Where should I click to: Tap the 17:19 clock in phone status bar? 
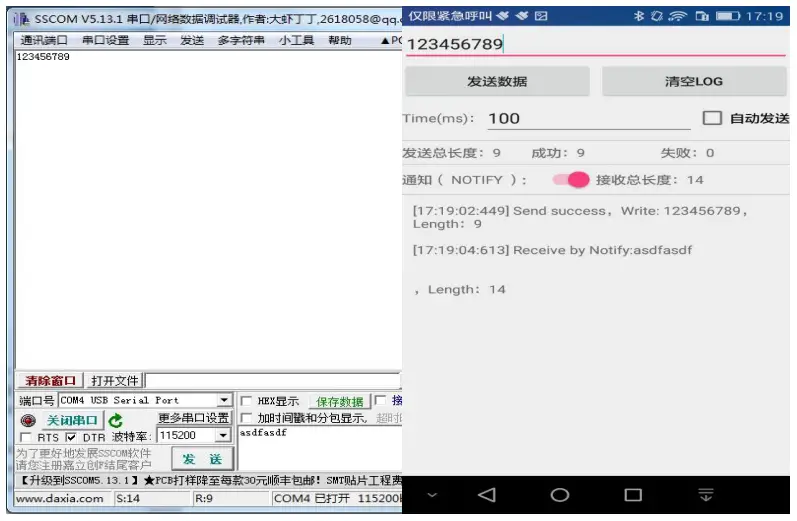[x=764, y=16]
